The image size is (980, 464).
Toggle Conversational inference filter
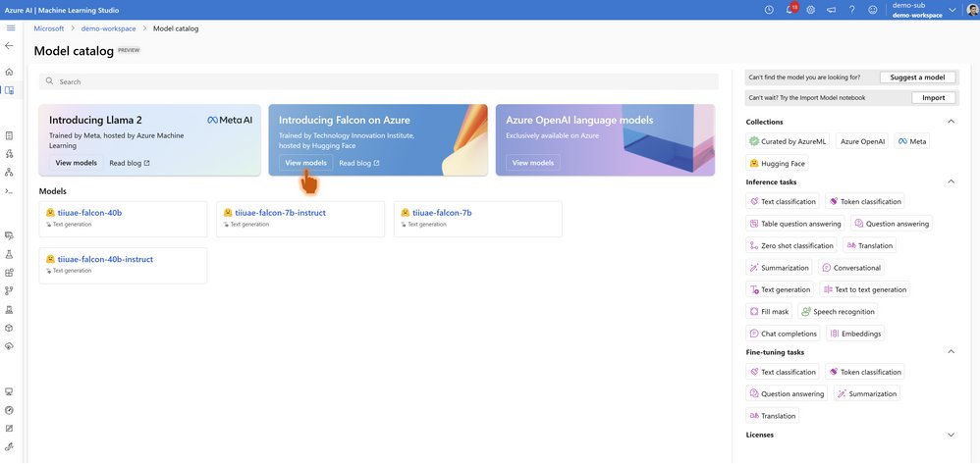click(850, 268)
